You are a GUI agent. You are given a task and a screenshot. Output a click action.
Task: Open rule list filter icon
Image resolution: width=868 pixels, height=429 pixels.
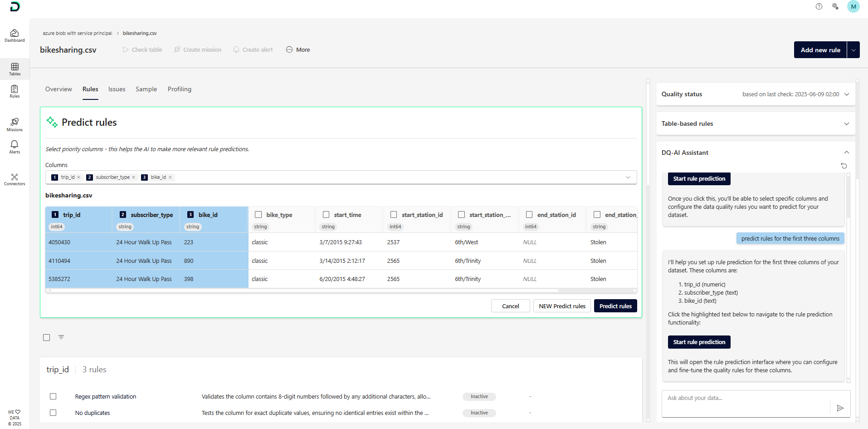tap(61, 337)
